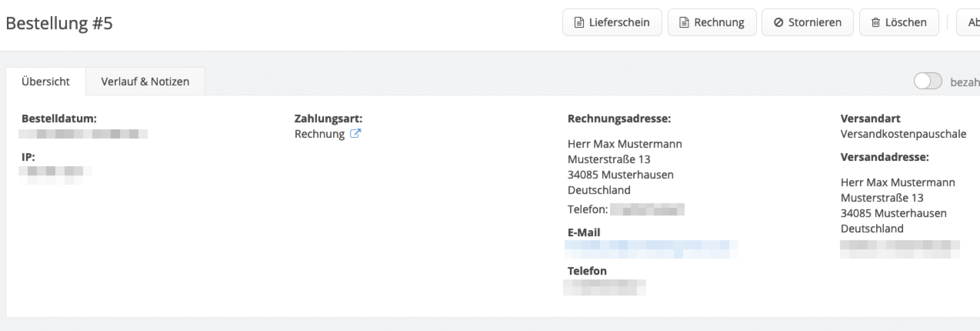Select the Übersicht tab
Image resolution: width=980 pixels, height=331 pixels.
45,81
